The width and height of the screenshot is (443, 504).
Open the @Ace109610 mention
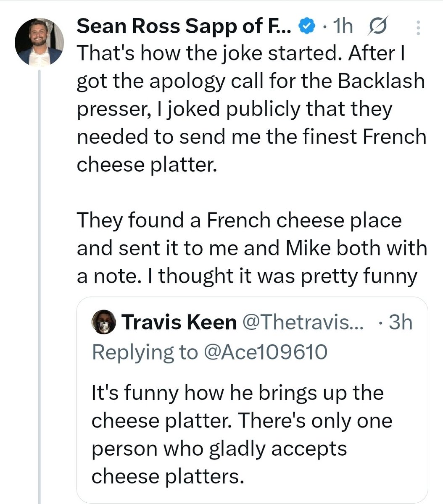(x=264, y=352)
